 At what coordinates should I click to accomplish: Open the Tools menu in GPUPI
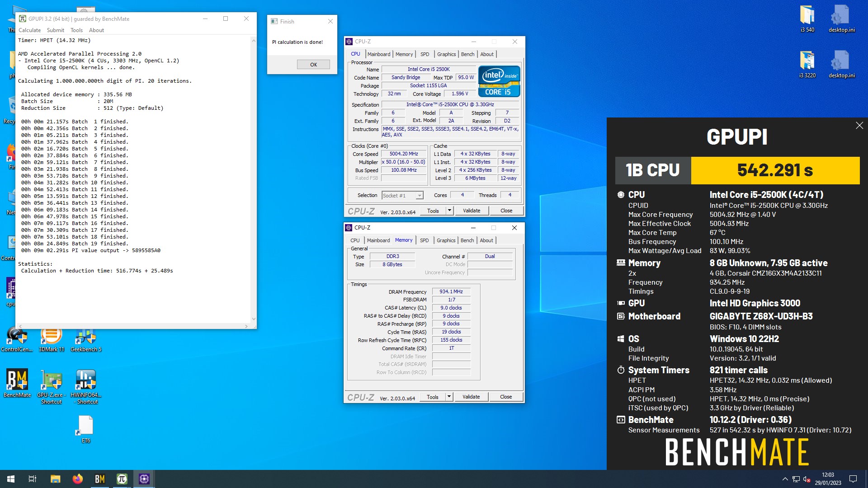tap(76, 30)
